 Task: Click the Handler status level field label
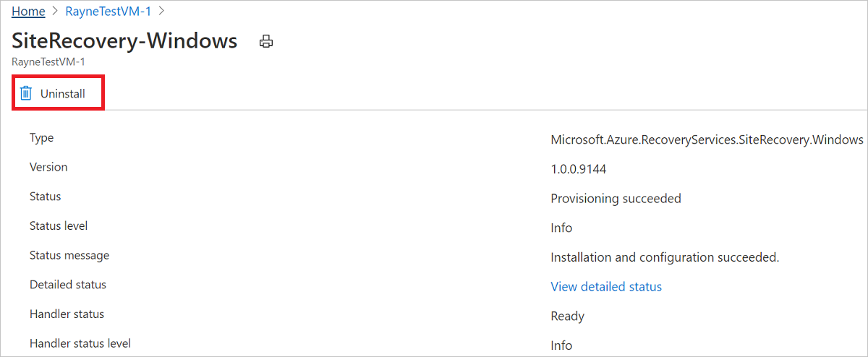[80, 343]
